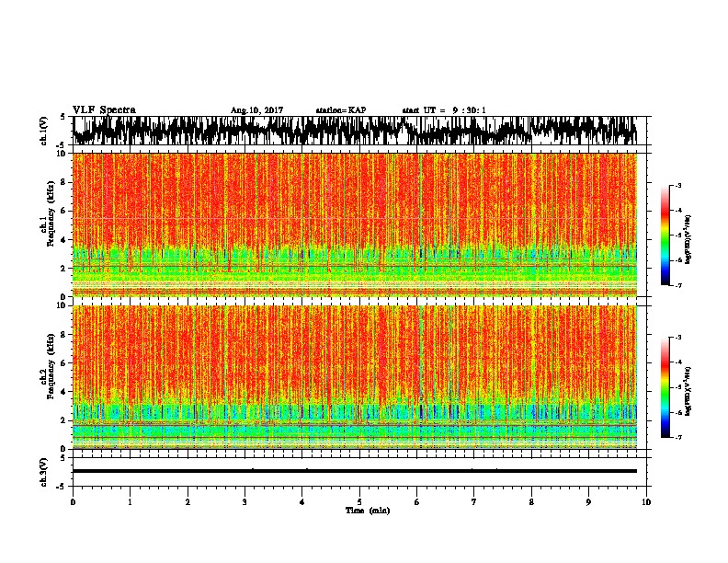Click the "VLF Spectra" plot title

click(104, 110)
